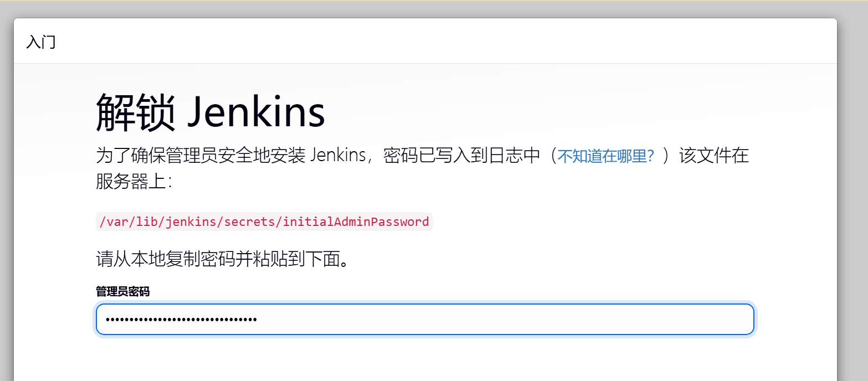Viewport: 868px width, 381px height.
Task: Click the initialAdminPassword segment of the file path
Action: [356, 222]
